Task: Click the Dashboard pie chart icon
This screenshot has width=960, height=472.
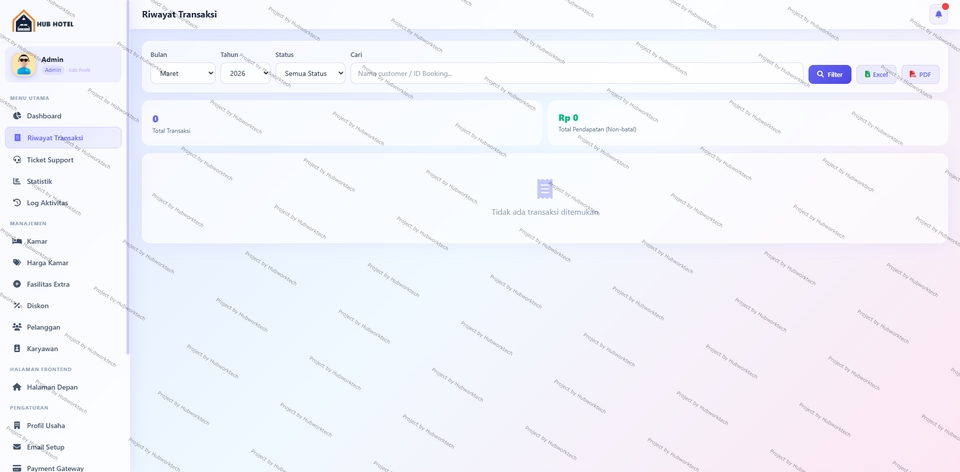Action: (17, 116)
